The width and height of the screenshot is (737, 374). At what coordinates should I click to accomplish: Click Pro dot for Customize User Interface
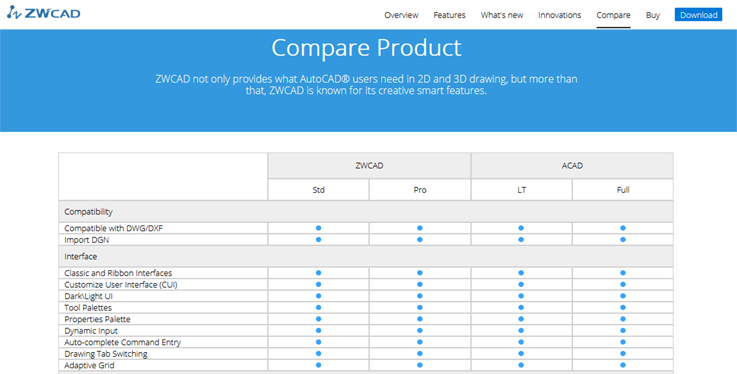click(x=420, y=284)
